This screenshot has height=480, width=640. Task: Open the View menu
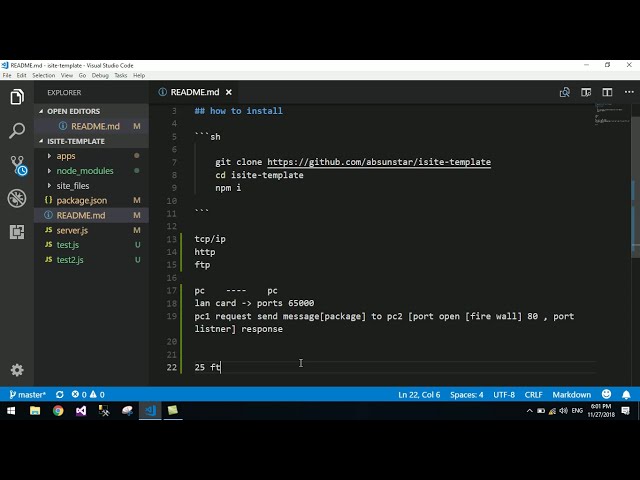coord(67,76)
